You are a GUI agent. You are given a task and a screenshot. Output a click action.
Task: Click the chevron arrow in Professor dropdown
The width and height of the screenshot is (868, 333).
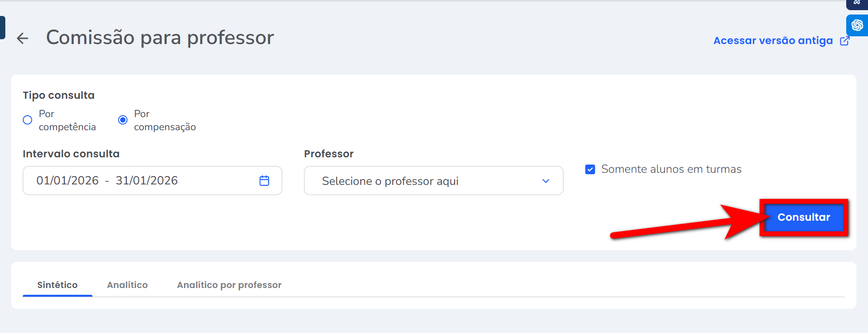[x=546, y=181]
